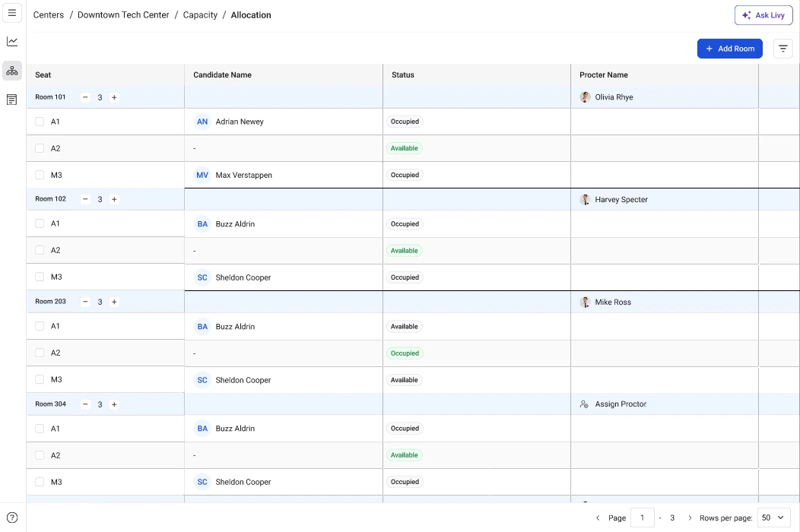Decrease seat count for Room 304

coord(86,404)
